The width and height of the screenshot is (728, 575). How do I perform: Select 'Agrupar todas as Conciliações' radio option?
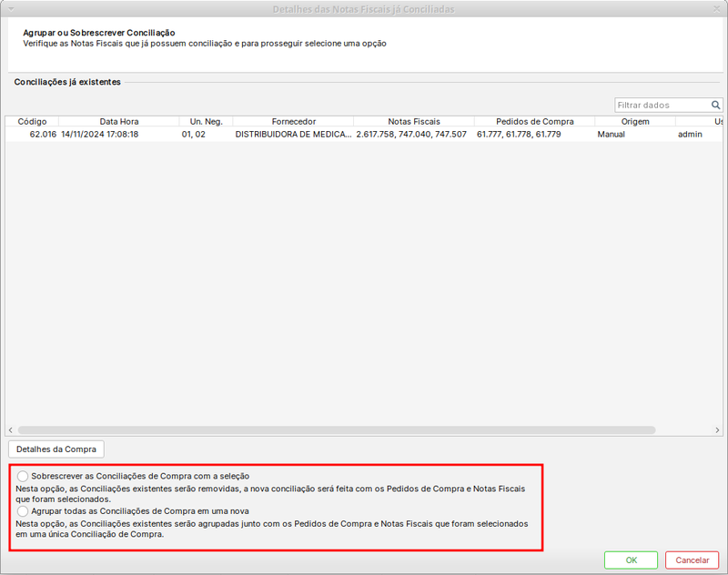[23, 511]
